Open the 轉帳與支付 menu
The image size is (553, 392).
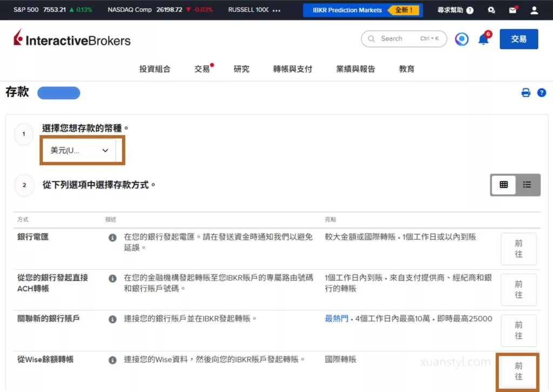click(x=292, y=69)
